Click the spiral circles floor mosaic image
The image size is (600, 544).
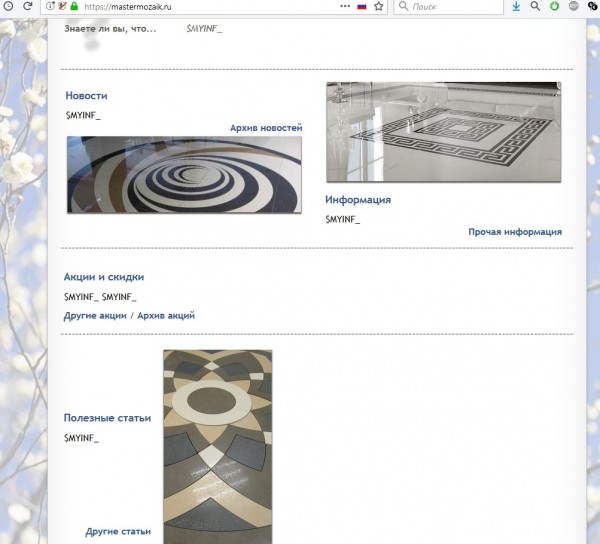pos(184,174)
